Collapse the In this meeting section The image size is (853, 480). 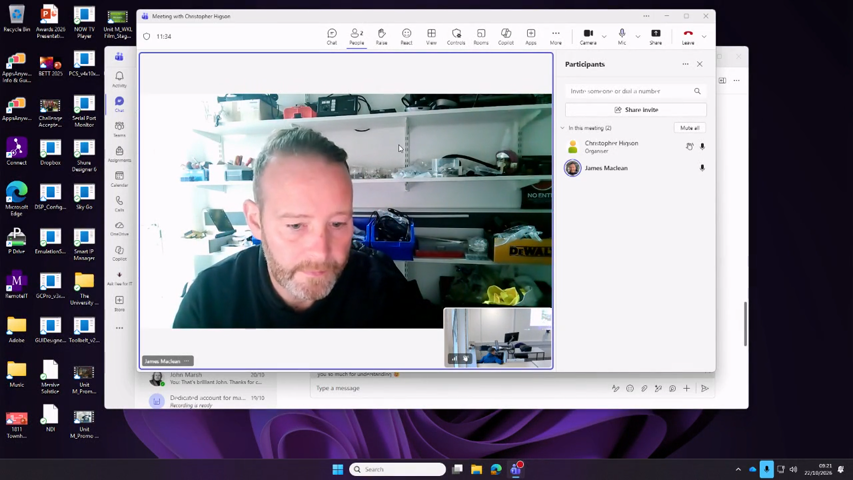point(563,128)
